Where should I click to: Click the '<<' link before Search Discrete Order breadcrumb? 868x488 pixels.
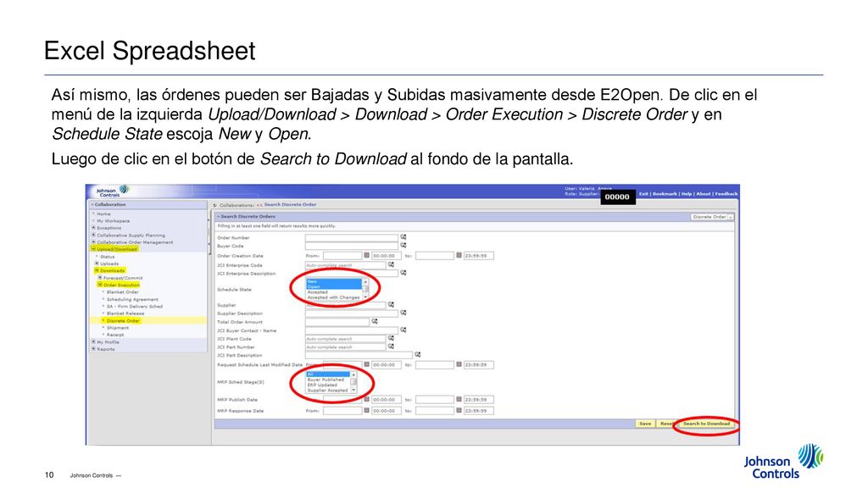point(259,205)
